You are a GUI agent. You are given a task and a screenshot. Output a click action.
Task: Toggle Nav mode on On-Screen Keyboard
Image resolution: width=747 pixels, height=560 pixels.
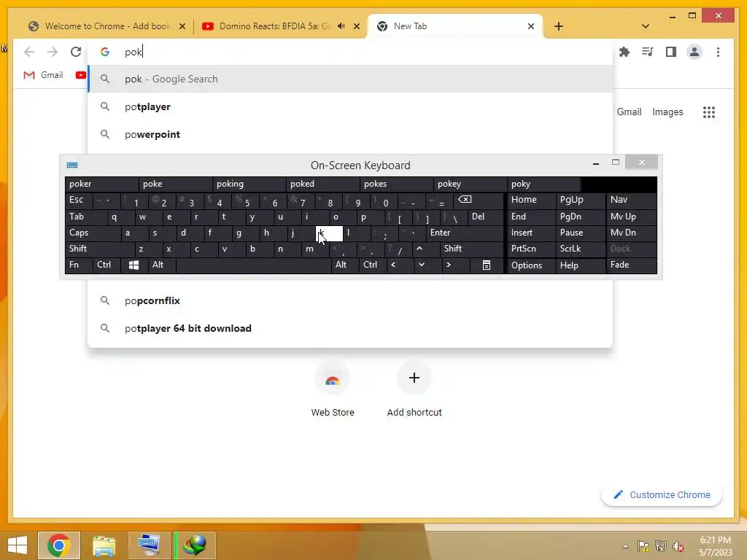click(x=631, y=200)
